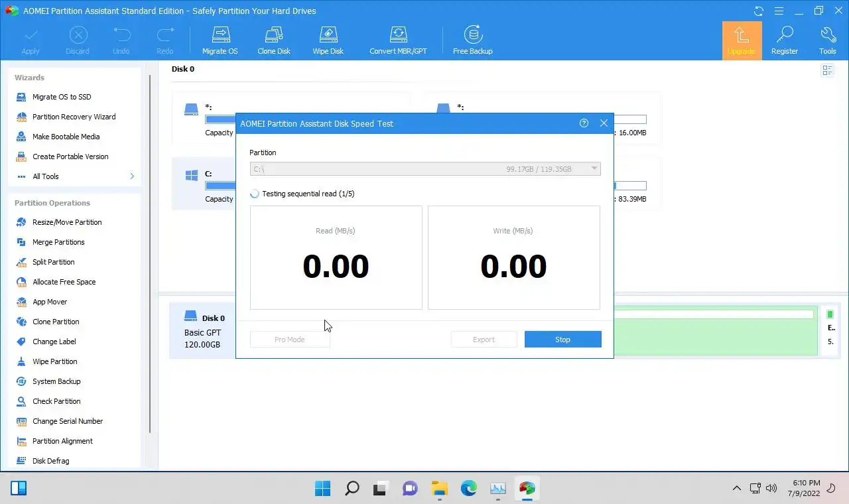Click the Pro Mode button

pos(290,340)
